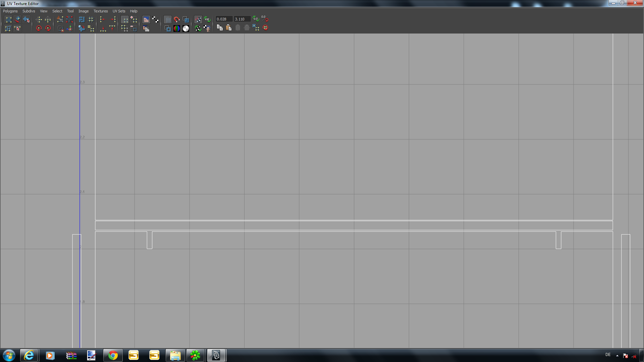644x362 pixels.
Task: Toggle the texture image display
Action: coord(146,19)
